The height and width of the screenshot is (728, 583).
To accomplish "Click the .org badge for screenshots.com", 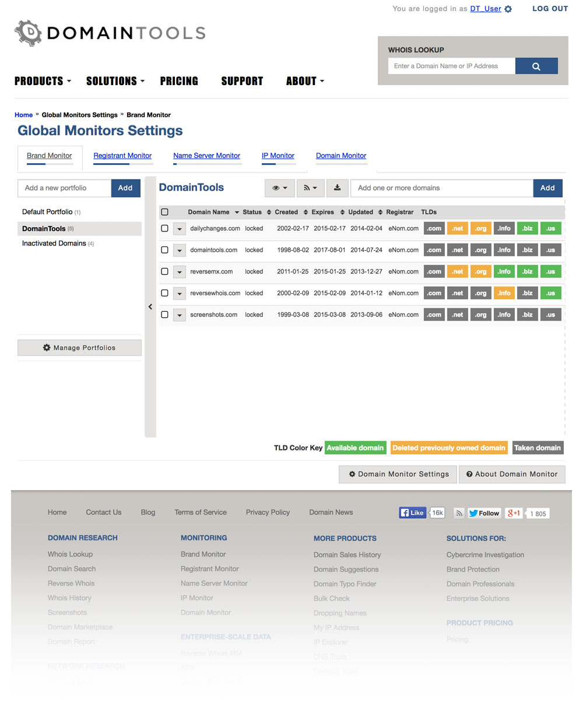I will (481, 315).
